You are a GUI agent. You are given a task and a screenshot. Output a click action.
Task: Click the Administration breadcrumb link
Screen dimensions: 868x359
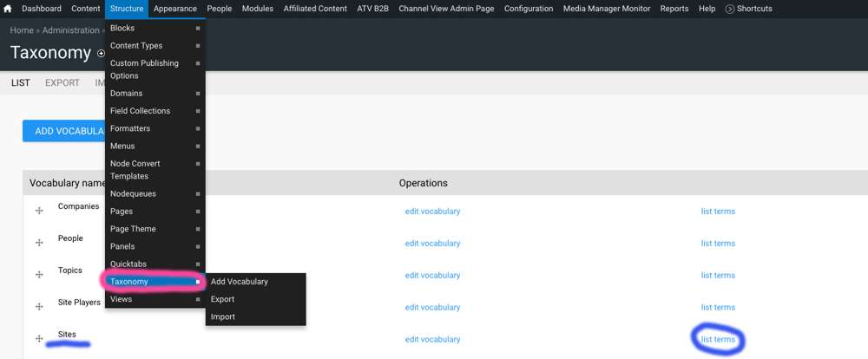[x=71, y=30]
